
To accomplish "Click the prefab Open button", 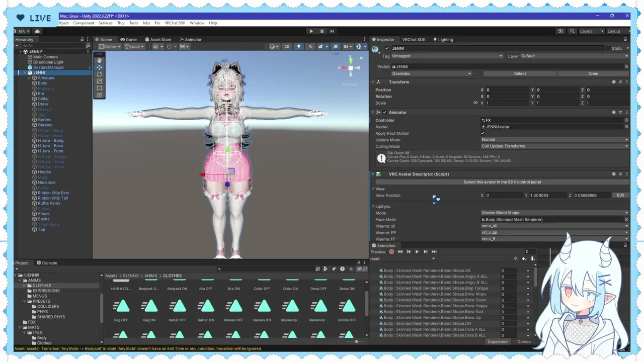I will [593, 74].
